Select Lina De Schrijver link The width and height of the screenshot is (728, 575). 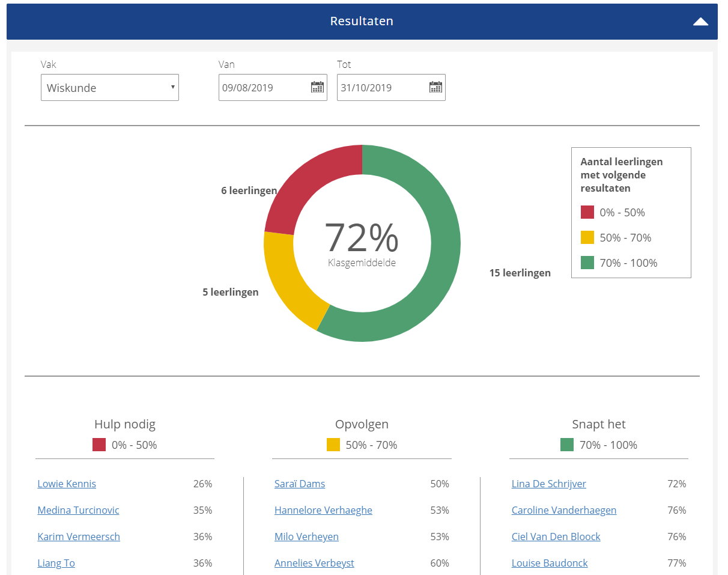coord(548,484)
